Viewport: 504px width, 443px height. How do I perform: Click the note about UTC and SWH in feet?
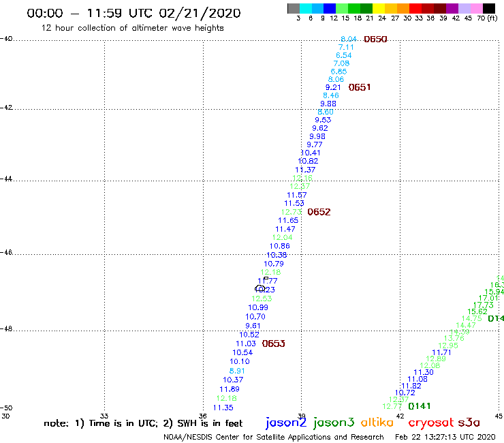point(143,423)
